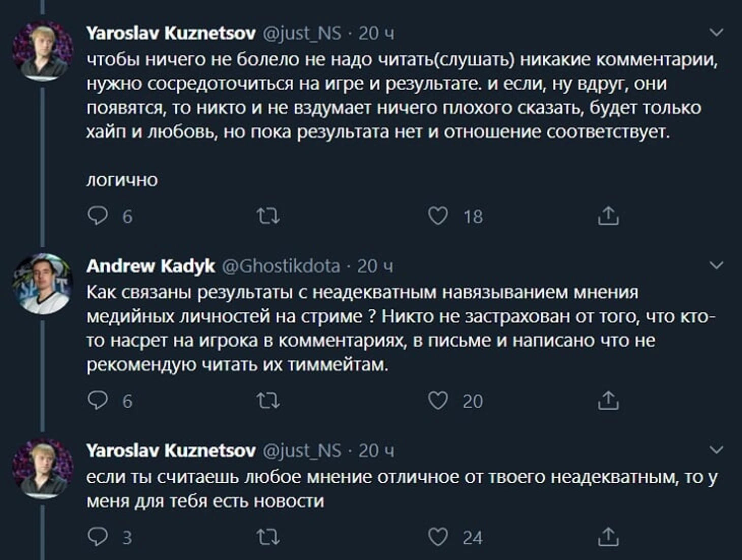Expand options menu on Andrew Kadyk's tweet
Viewport: 742px width, 560px height.
(x=716, y=265)
